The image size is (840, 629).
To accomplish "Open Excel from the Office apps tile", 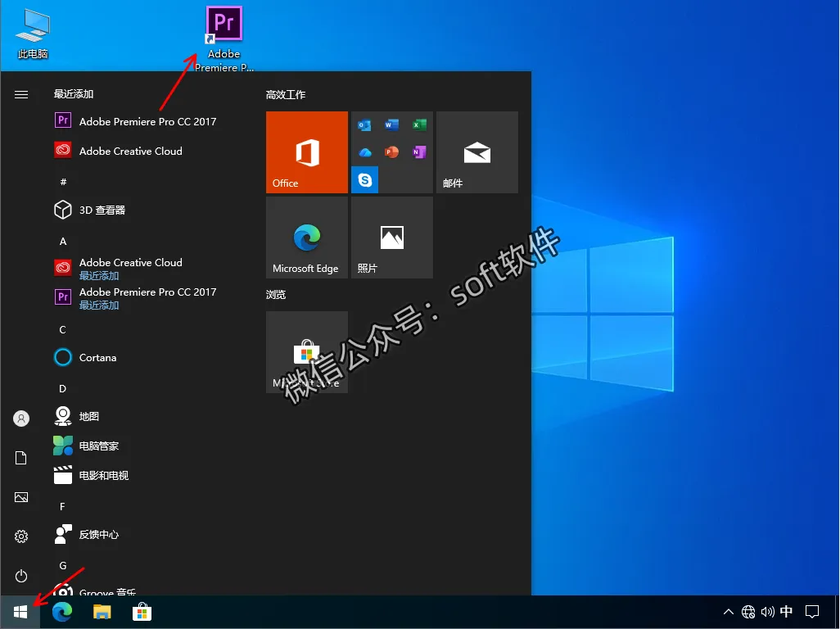I will (x=419, y=124).
